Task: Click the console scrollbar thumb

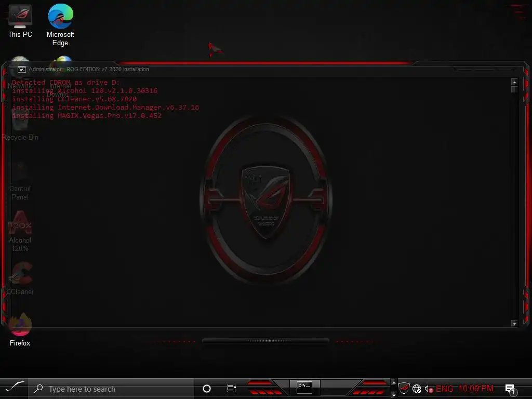Action: click(514, 89)
